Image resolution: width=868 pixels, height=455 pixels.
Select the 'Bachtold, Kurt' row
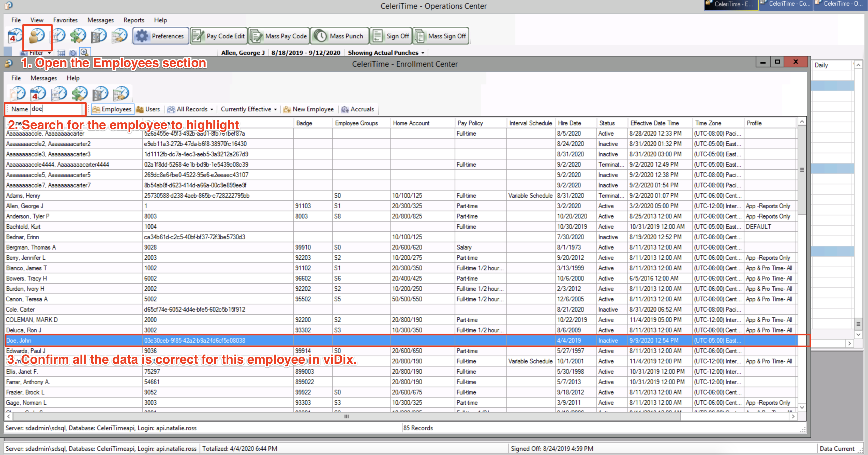[x=401, y=227]
